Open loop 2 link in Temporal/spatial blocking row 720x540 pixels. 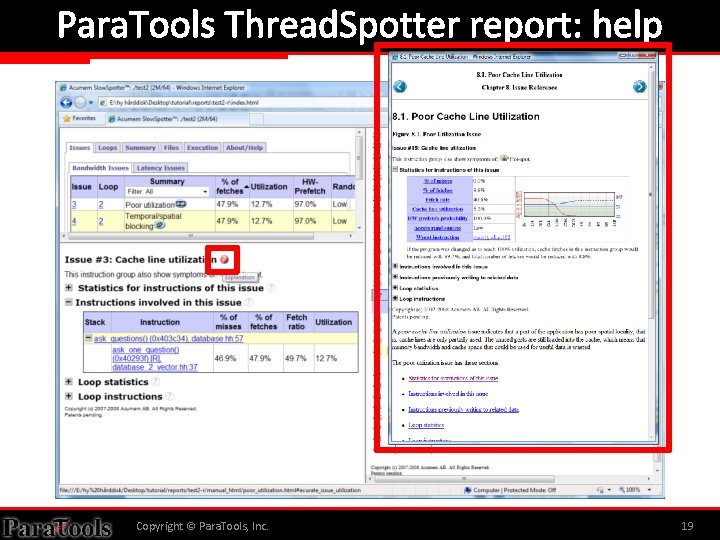(x=101, y=221)
